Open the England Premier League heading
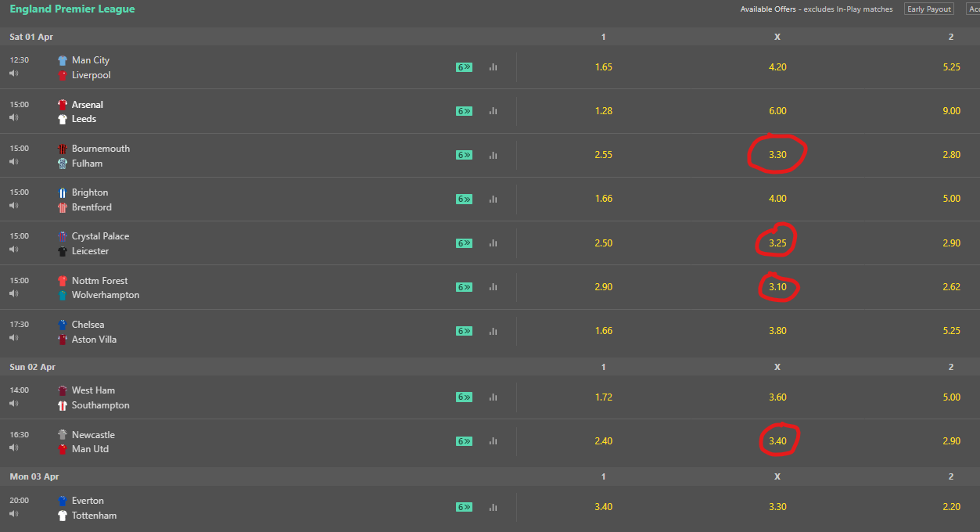 tap(72, 9)
